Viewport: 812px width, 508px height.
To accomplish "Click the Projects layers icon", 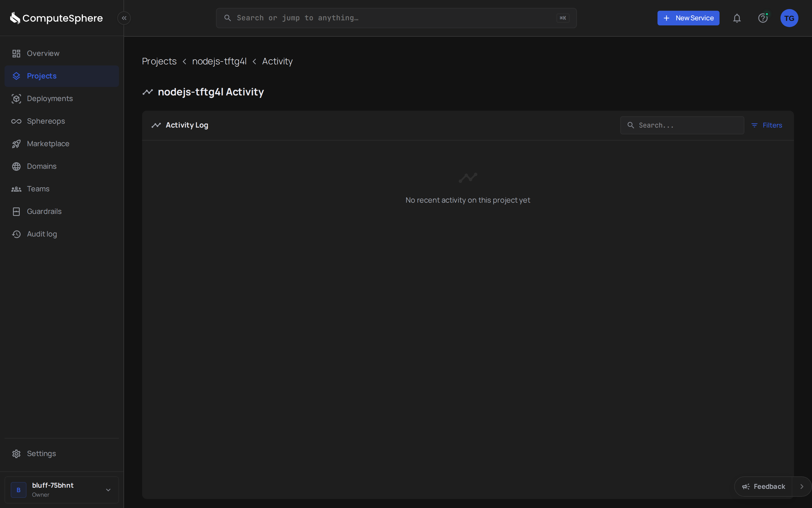I will pos(16,76).
